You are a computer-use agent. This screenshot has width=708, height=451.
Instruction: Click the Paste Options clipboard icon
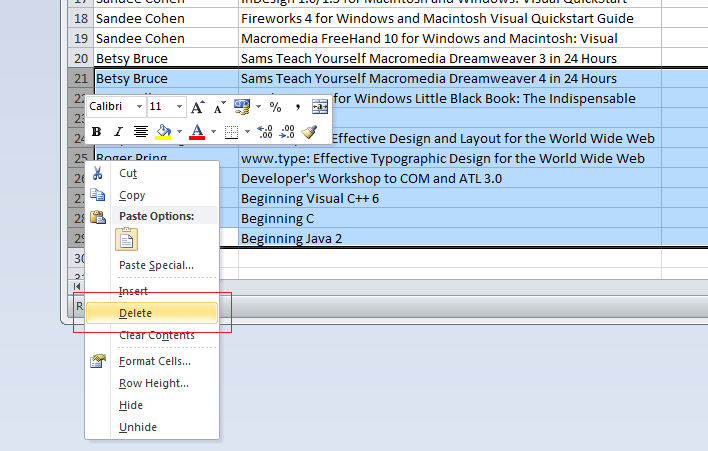pyautogui.click(x=98, y=217)
